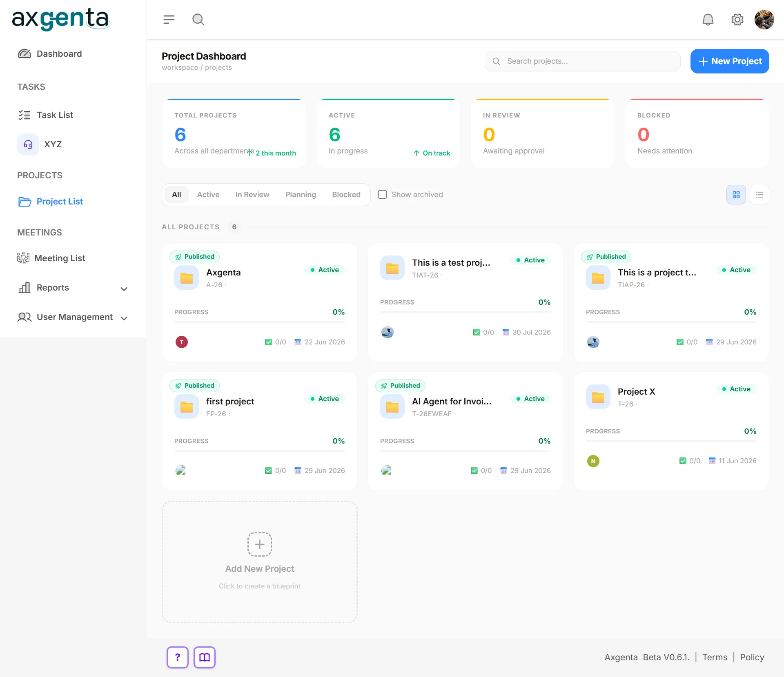Open project title AI Agent for Invoi...
Image resolution: width=784 pixels, height=677 pixels.
[x=452, y=402]
